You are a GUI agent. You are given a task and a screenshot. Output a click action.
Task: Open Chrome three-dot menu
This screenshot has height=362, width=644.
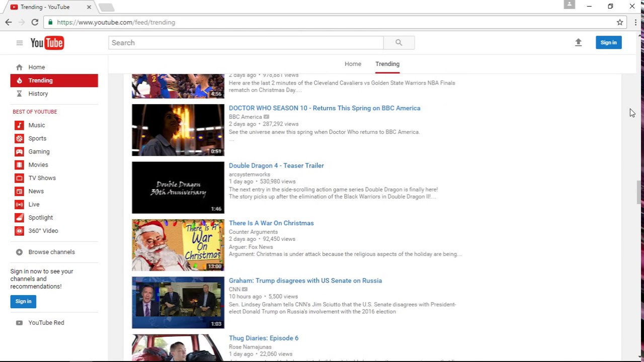pyautogui.click(x=636, y=22)
